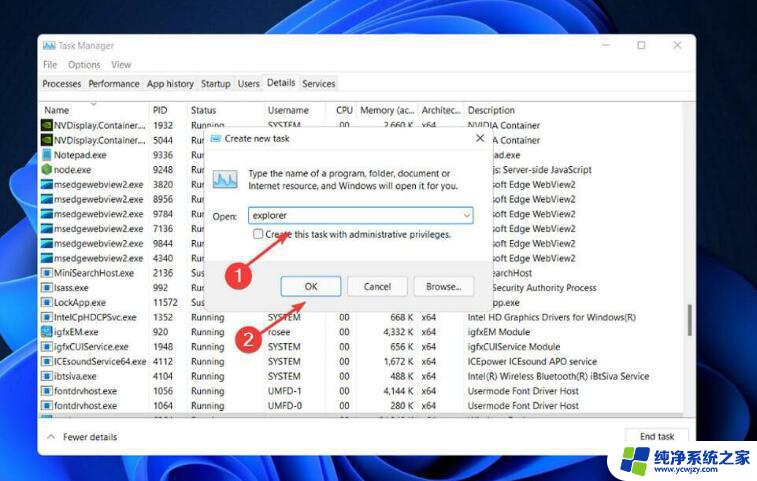
Task: Click the ibtsiva.exe process icon
Action: click(46, 376)
